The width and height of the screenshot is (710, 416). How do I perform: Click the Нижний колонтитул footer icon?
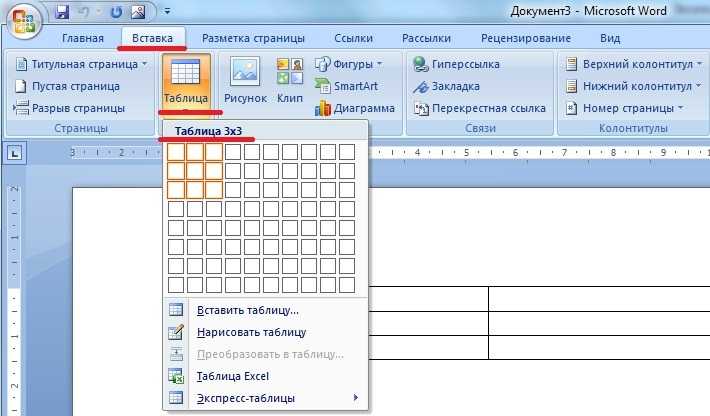tap(571, 86)
